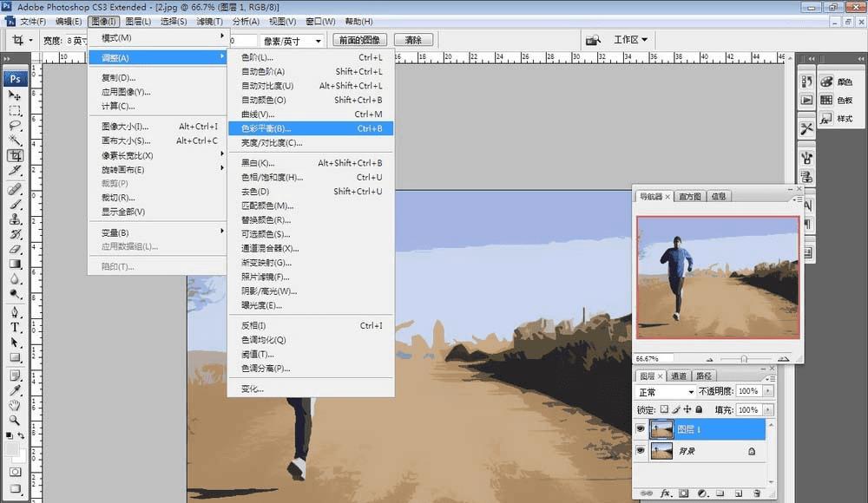Open the Styles (样式) panel icon
The width and height of the screenshot is (868, 503).
click(826, 119)
